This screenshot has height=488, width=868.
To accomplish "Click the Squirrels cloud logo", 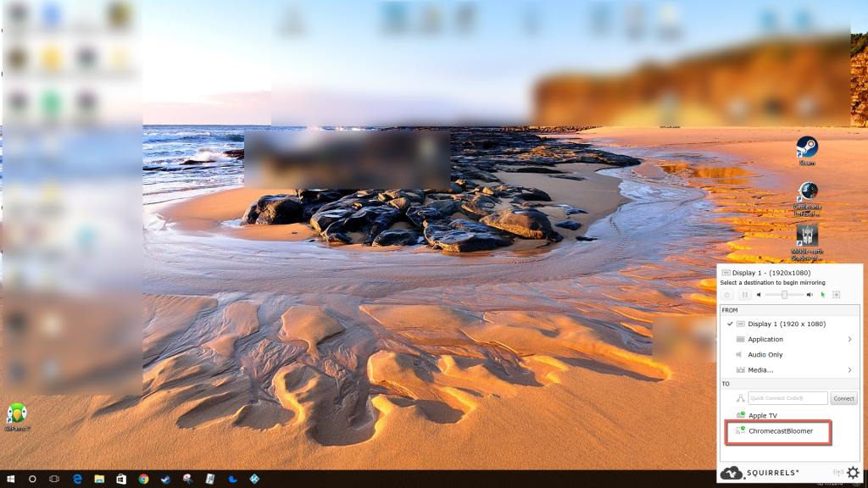I will [x=732, y=473].
